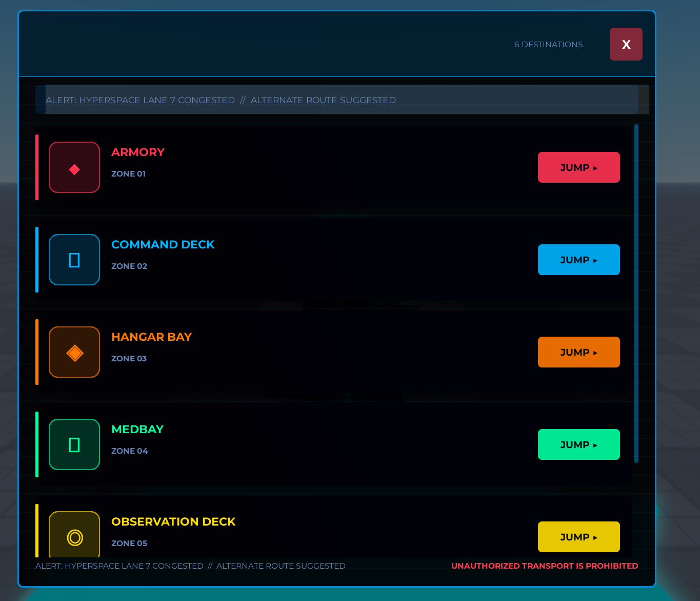The width and height of the screenshot is (700, 601).
Task: Click the ZONE 01 label
Action: (x=129, y=174)
